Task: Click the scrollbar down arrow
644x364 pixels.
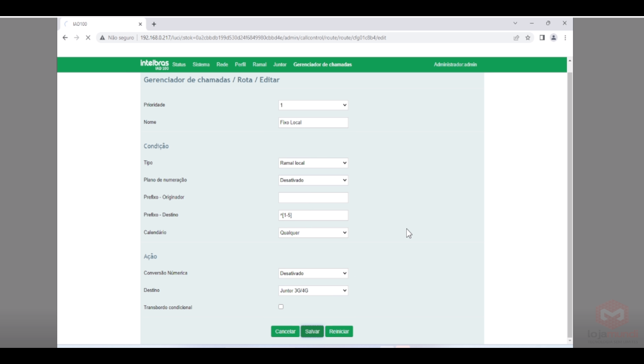Action: (x=570, y=340)
